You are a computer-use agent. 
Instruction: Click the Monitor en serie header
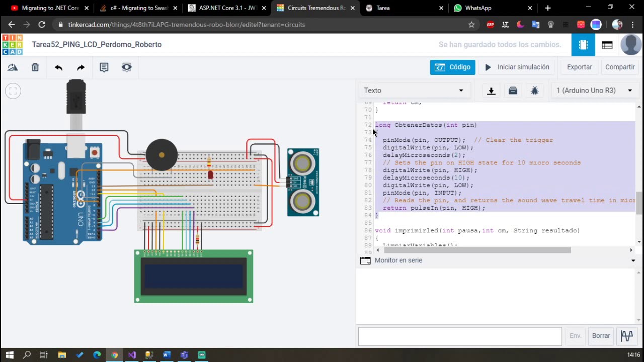(398, 260)
